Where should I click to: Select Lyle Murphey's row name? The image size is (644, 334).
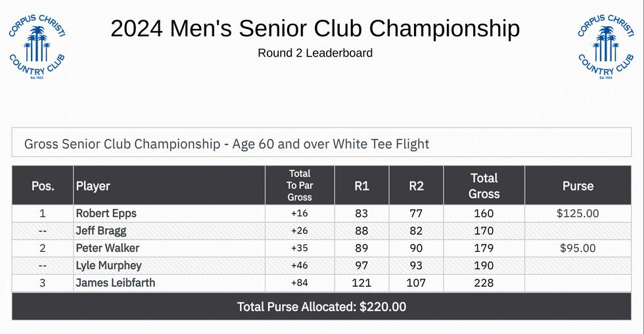pyautogui.click(x=108, y=266)
